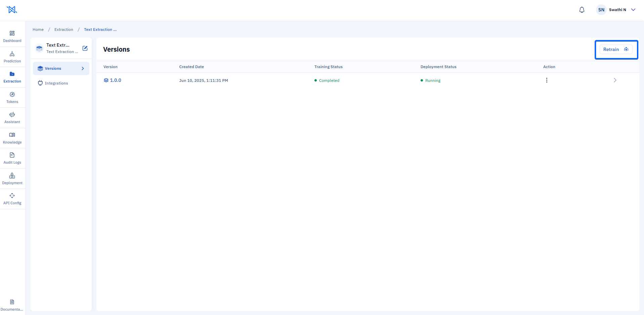644x315 pixels.
Task: Select the Extraction sidebar item
Action: click(x=12, y=77)
